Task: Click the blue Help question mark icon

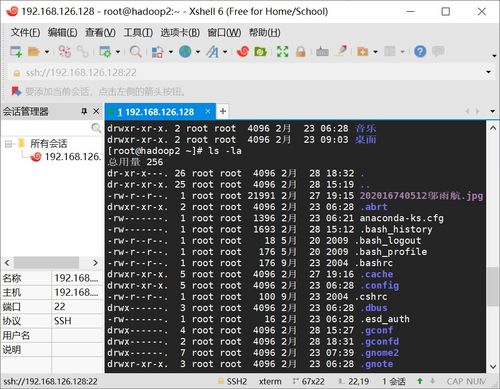Action: click(x=420, y=52)
